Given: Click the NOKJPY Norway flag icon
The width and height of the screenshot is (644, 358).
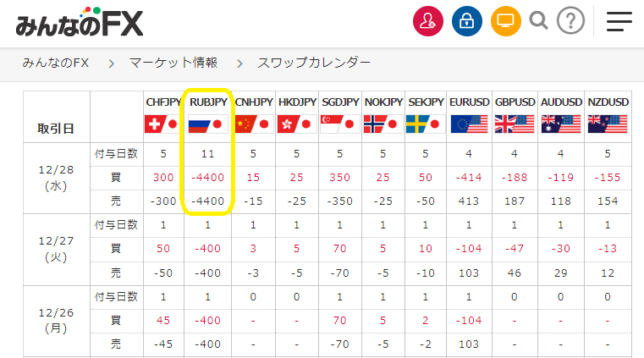Looking at the screenshot, I should [x=383, y=124].
